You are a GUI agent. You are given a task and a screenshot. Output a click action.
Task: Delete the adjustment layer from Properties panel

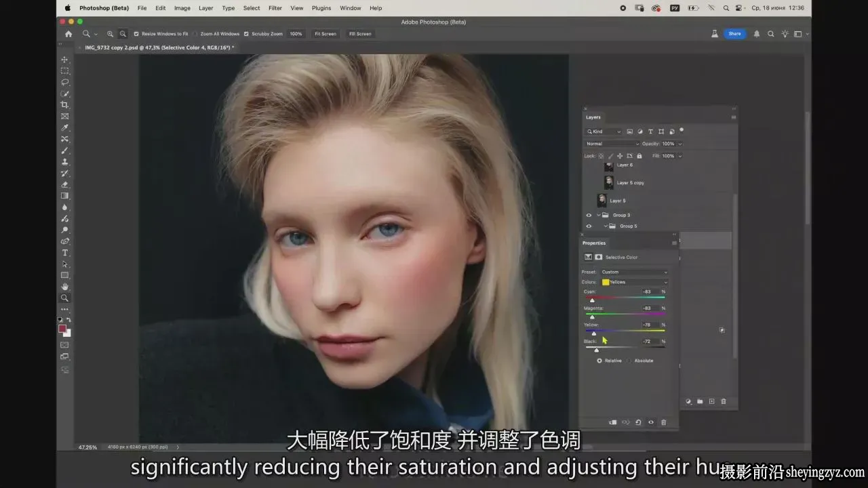tap(663, 422)
